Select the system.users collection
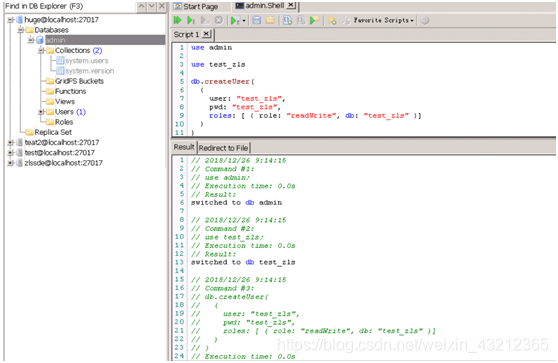 87,60
